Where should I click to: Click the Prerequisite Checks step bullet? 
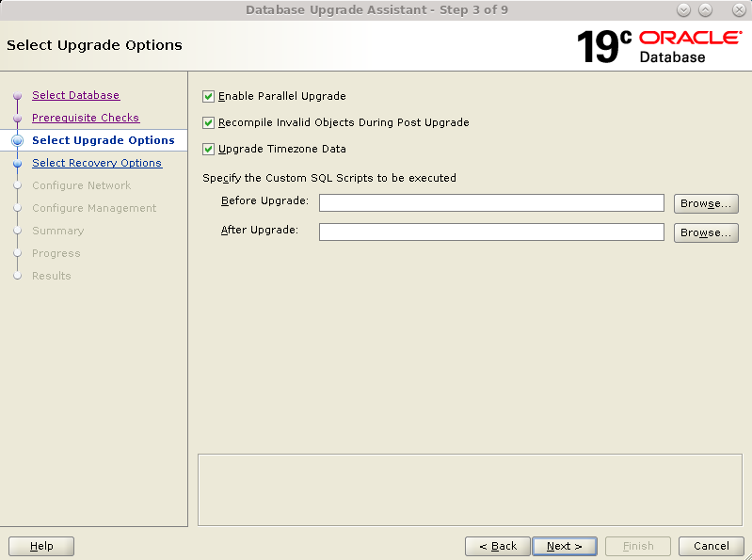(18, 118)
